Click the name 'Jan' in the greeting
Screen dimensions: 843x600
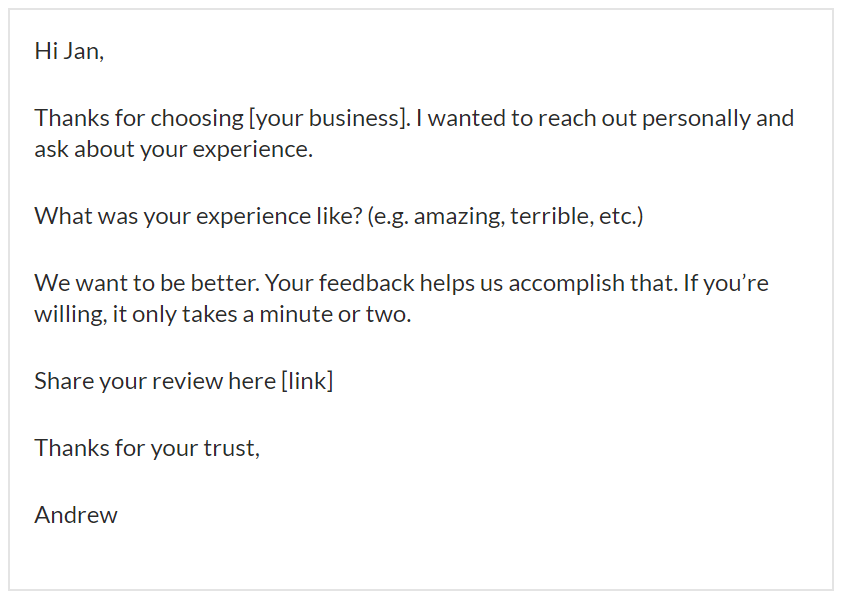pyautogui.click(x=83, y=52)
